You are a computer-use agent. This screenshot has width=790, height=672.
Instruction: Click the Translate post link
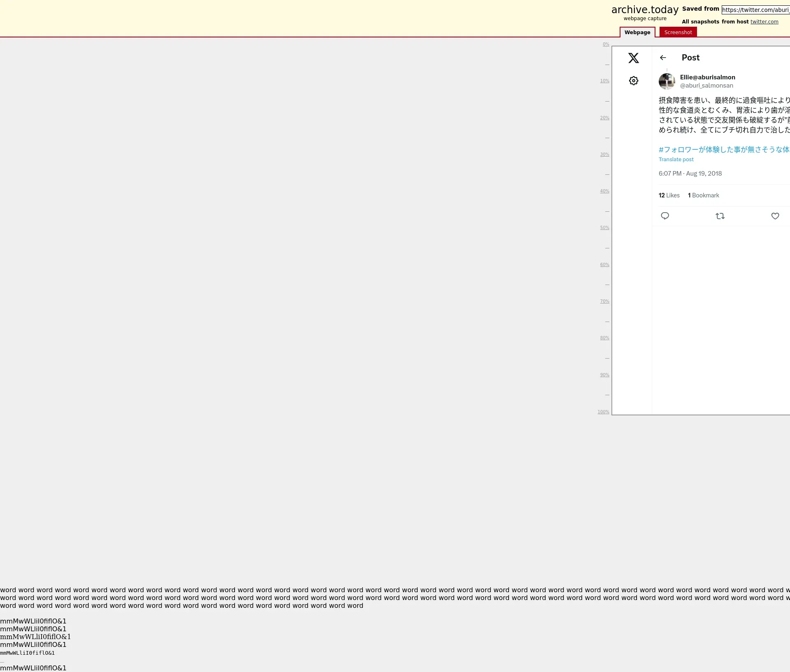(676, 160)
